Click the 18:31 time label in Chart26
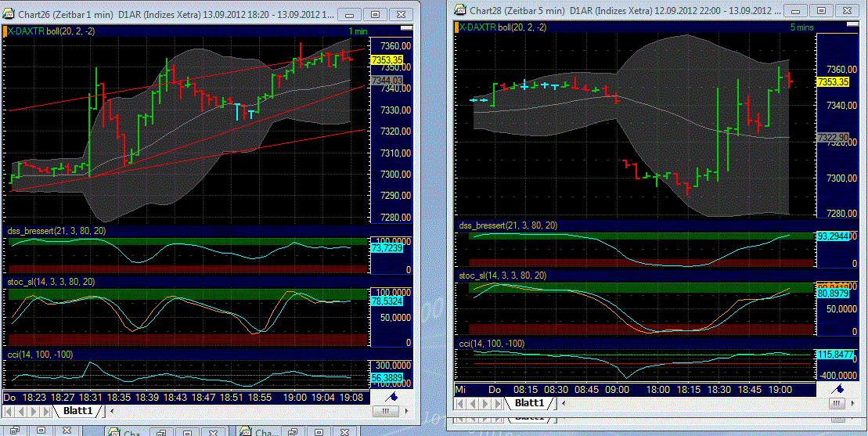Image resolution: width=868 pixels, height=436 pixels. [91, 398]
